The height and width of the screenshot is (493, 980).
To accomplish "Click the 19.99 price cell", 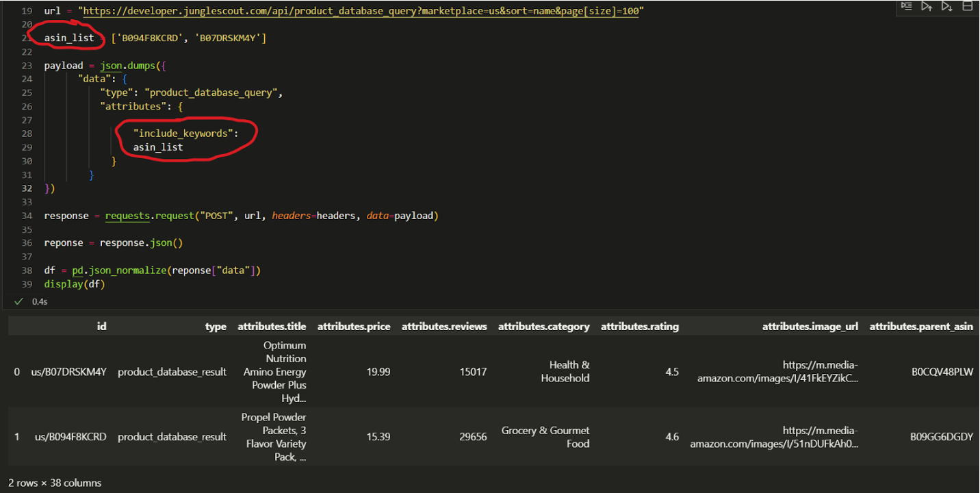I will coord(378,372).
